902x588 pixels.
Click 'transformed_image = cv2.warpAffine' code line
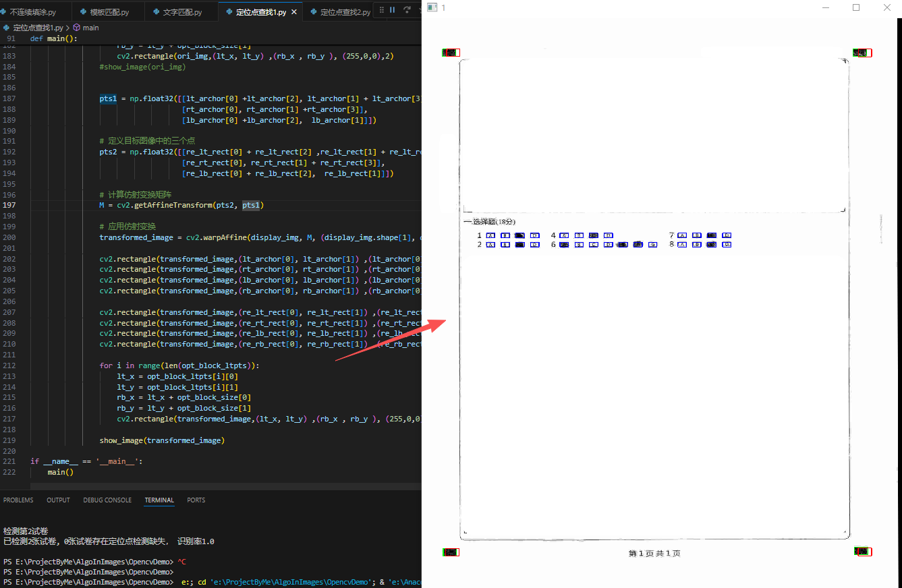coord(260,237)
